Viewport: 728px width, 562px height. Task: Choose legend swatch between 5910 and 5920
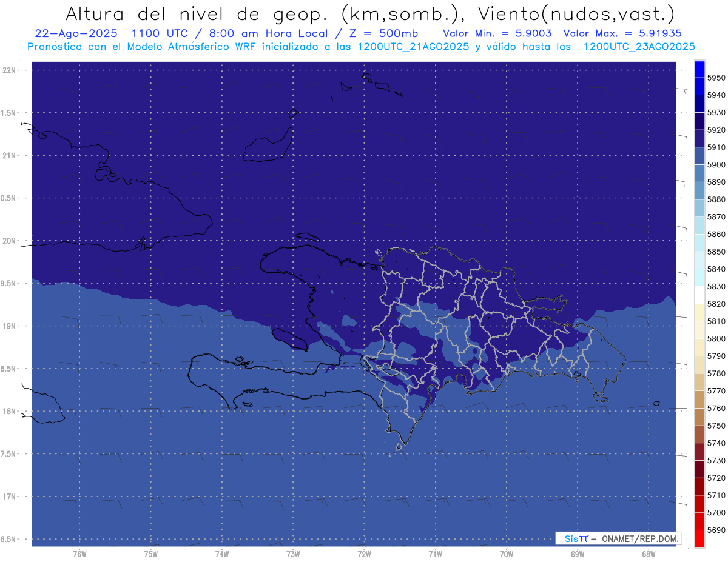[699, 139]
